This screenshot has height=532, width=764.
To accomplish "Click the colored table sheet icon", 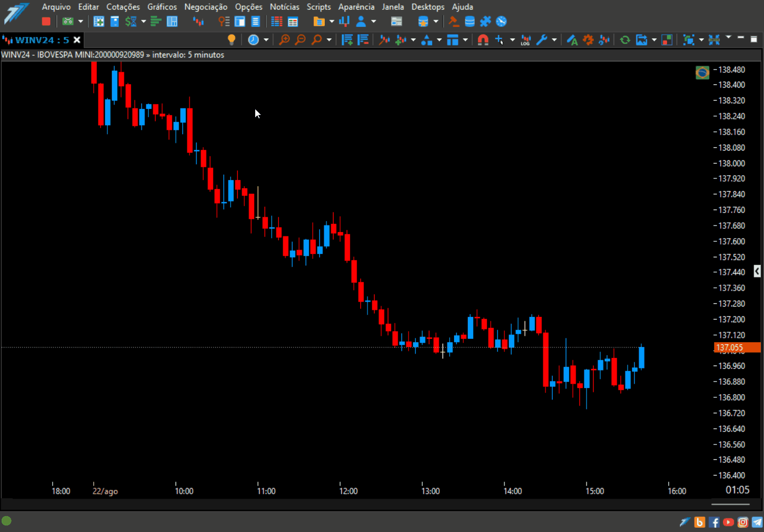I will click(x=293, y=21).
